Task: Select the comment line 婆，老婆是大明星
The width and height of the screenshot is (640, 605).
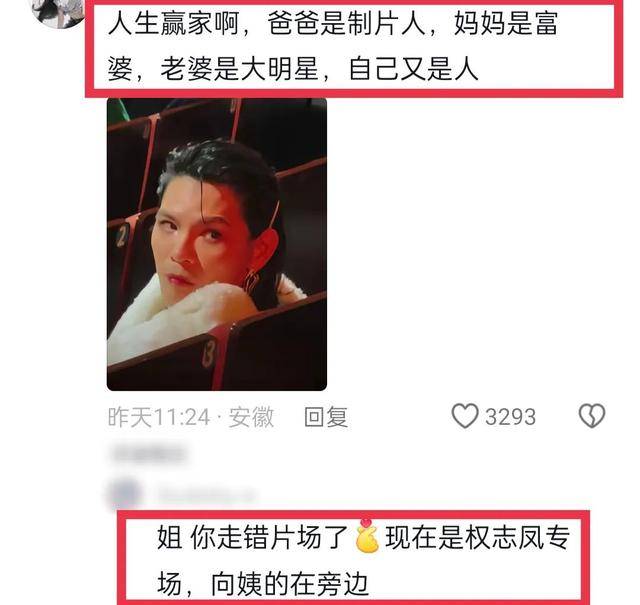Action: point(293,68)
